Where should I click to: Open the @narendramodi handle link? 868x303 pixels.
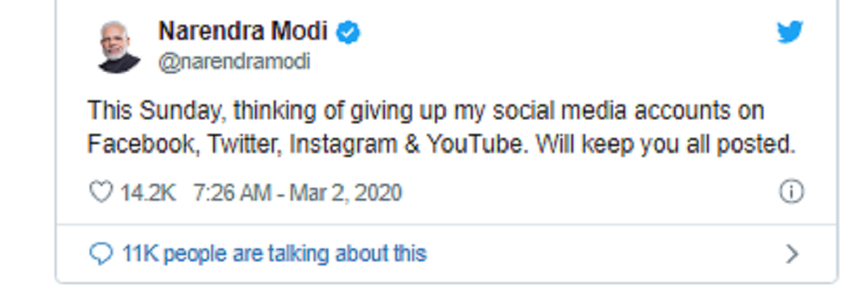click(234, 62)
